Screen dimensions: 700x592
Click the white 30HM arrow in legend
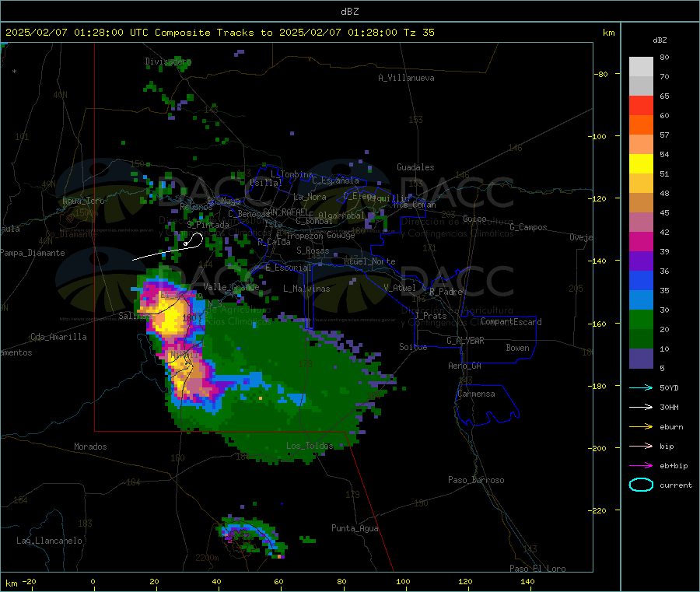click(x=641, y=407)
